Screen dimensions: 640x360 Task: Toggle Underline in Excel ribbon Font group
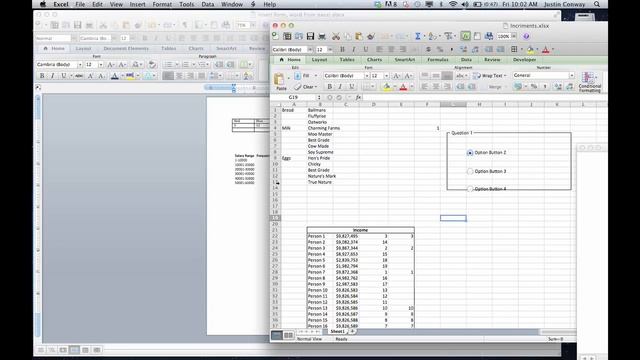click(x=351, y=87)
